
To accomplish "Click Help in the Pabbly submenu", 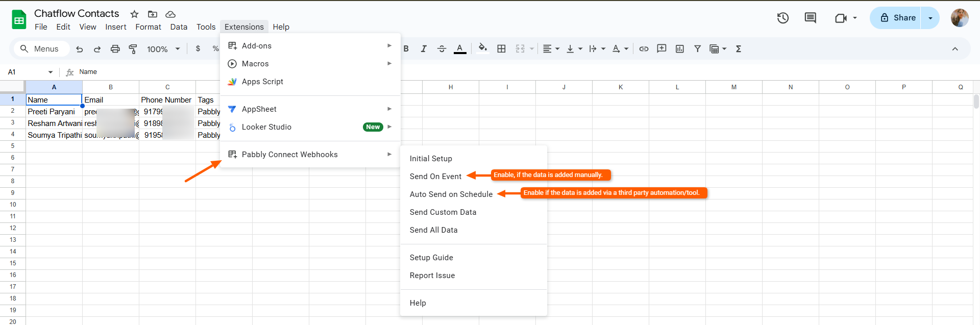I will click(x=474, y=303).
